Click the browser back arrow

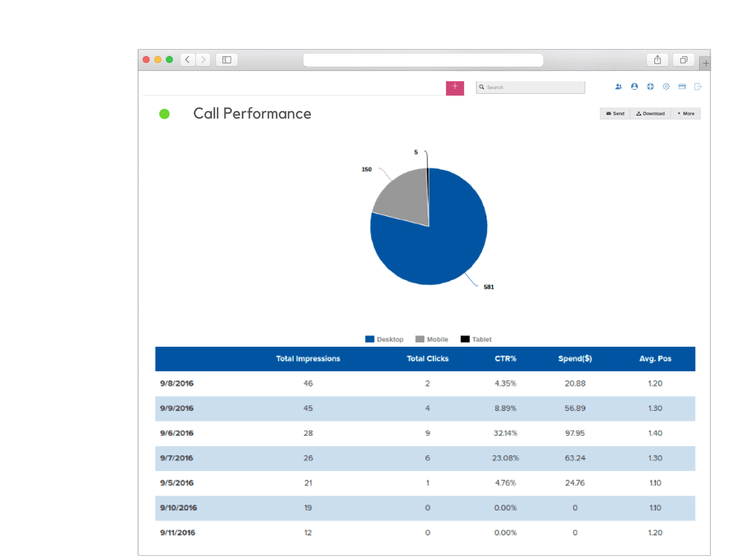(x=187, y=59)
